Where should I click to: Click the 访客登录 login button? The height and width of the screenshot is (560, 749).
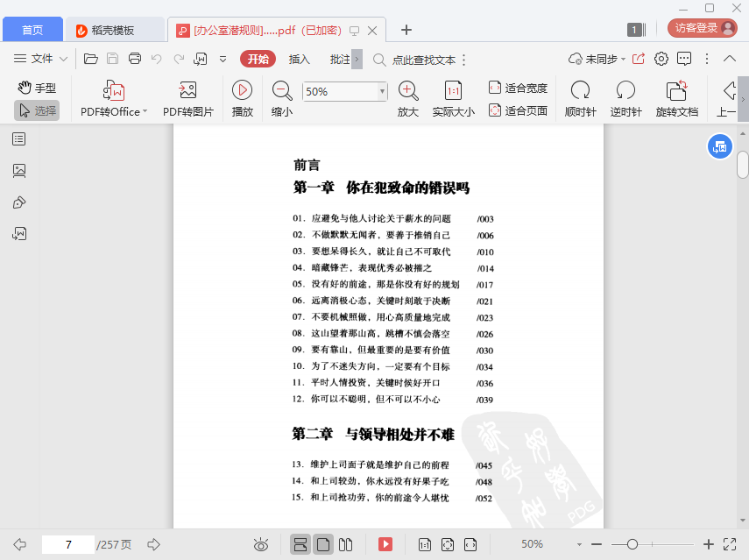tap(702, 28)
